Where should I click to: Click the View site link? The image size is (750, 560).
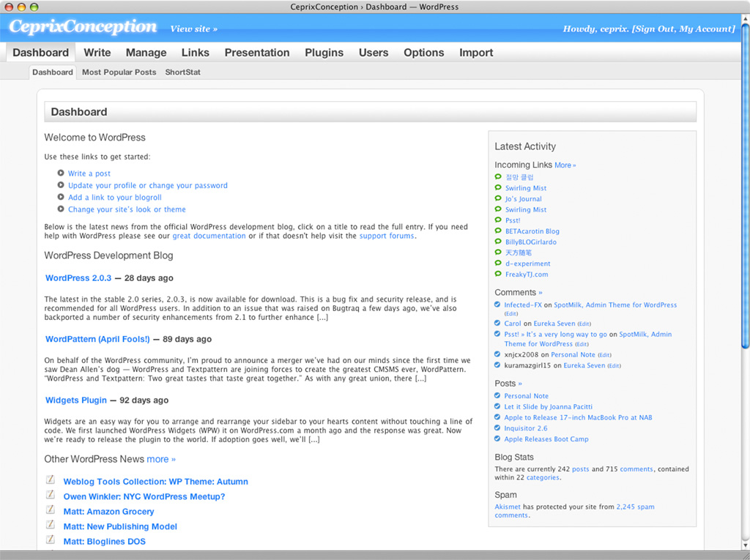click(193, 29)
